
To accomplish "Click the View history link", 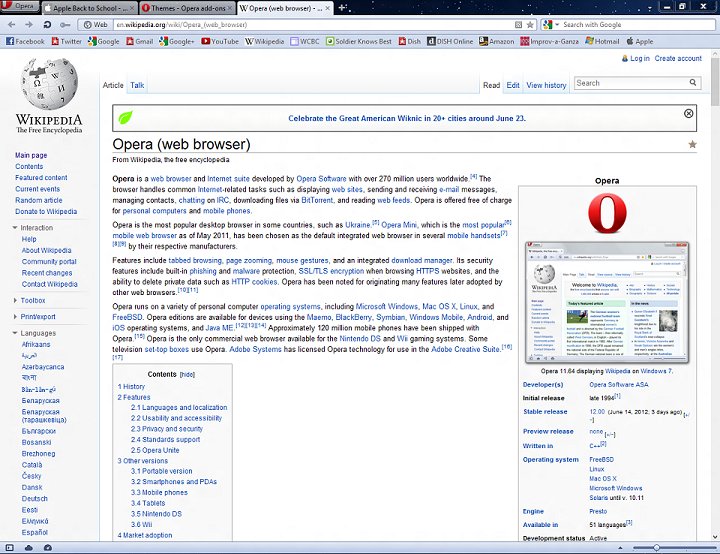I will pos(546,86).
